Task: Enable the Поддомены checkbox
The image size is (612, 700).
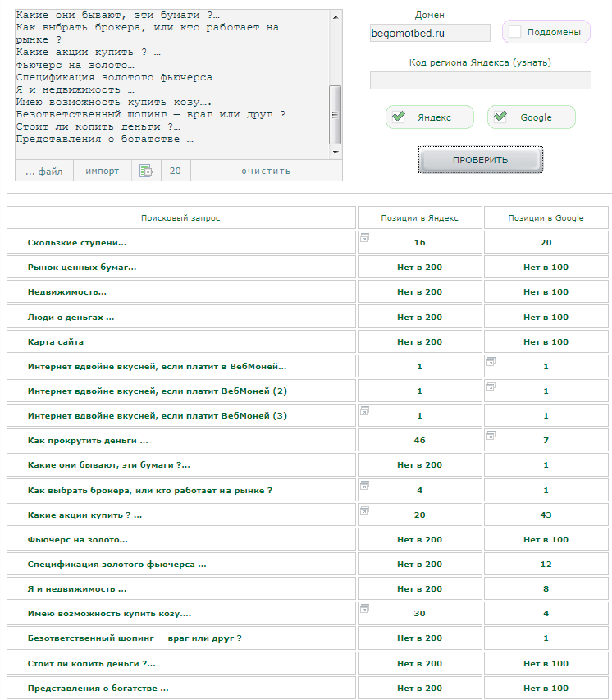Action: pos(515,32)
